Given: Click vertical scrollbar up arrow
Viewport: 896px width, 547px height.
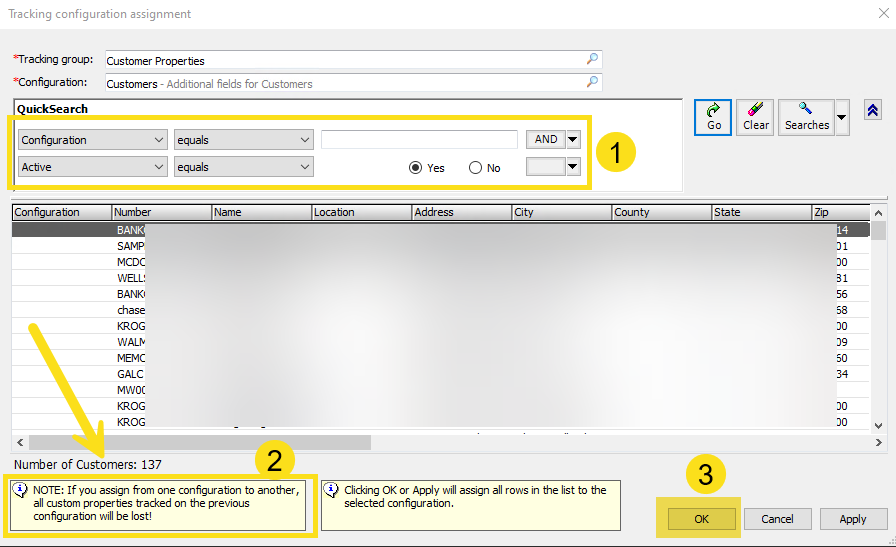Looking at the screenshot, I should tap(878, 213).
